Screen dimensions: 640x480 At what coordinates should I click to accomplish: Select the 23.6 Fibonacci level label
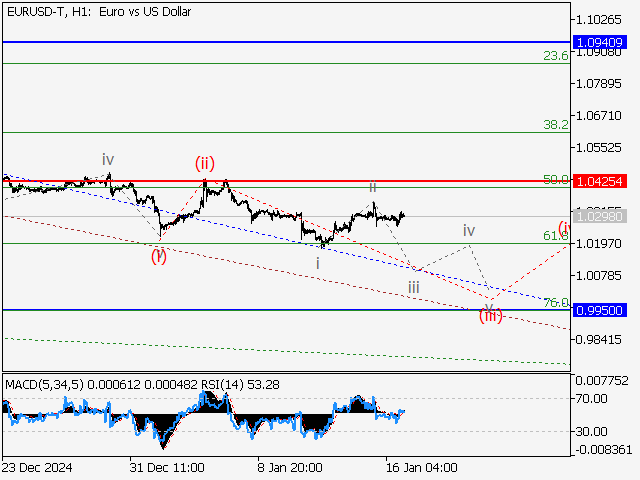pos(555,56)
